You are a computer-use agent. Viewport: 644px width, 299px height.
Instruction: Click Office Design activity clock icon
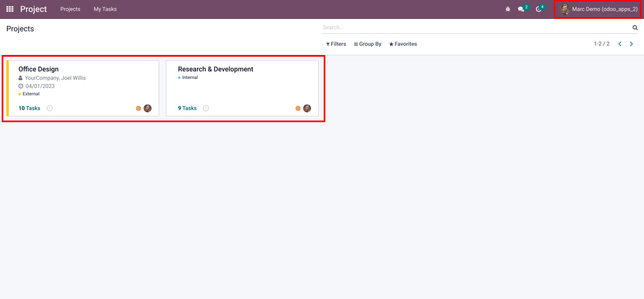[50, 108]
